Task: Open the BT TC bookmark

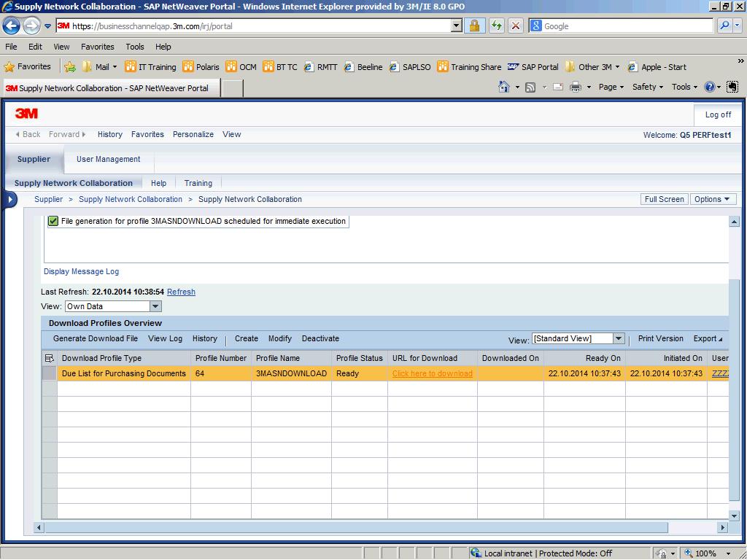Action: pyautogui.click(x=280, y=67)
